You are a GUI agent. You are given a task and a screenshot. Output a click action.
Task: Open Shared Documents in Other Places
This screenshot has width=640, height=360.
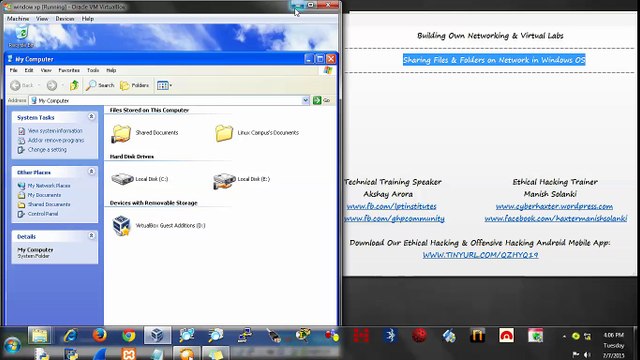point(49,204)
